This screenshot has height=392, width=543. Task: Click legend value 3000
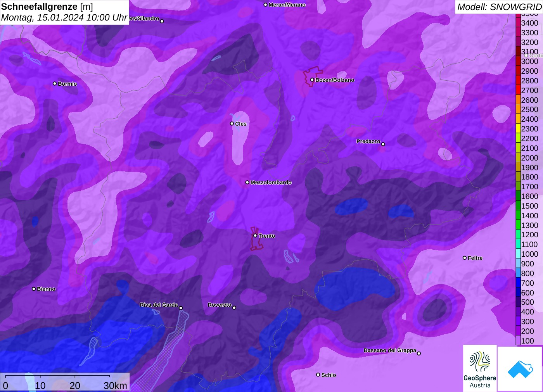tap(529, 61)
